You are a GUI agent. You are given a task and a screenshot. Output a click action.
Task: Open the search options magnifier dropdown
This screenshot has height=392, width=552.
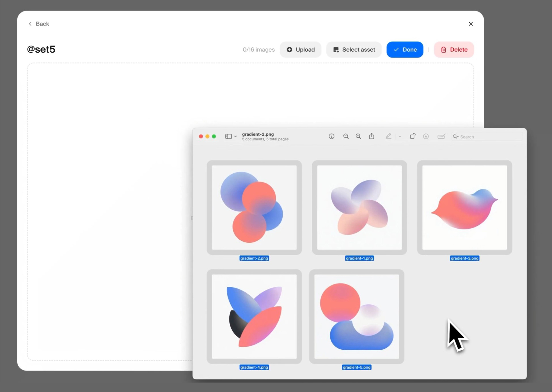tap(456, 137)
